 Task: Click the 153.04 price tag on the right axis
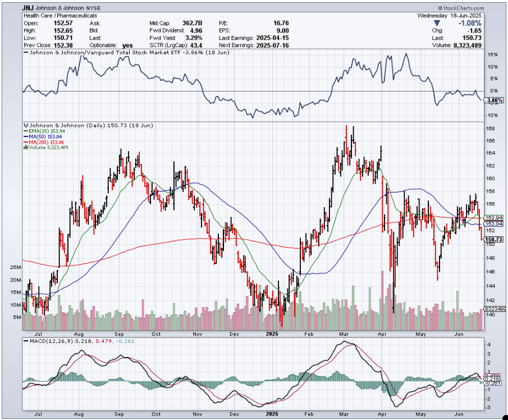pos(494,224)
